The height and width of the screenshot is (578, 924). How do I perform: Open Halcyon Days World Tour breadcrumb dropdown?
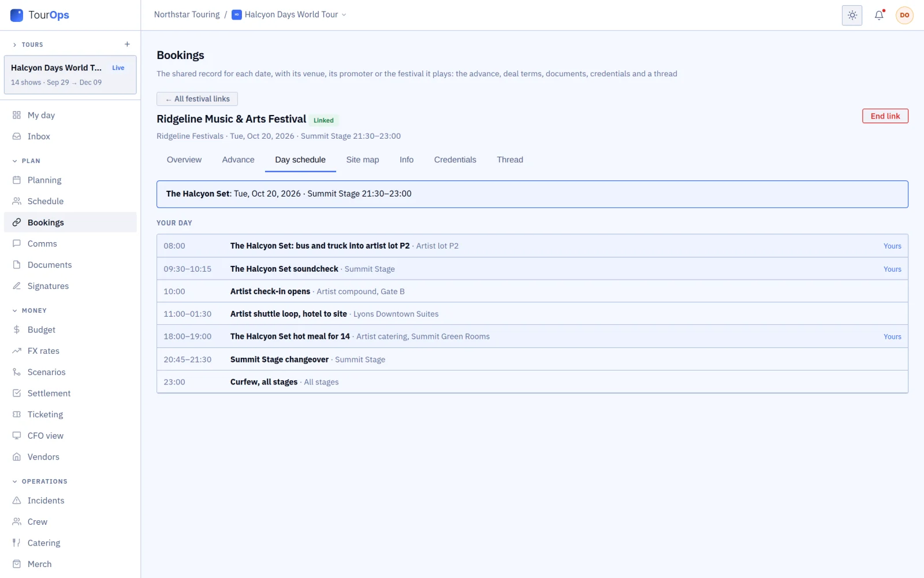tap(289, 14)
